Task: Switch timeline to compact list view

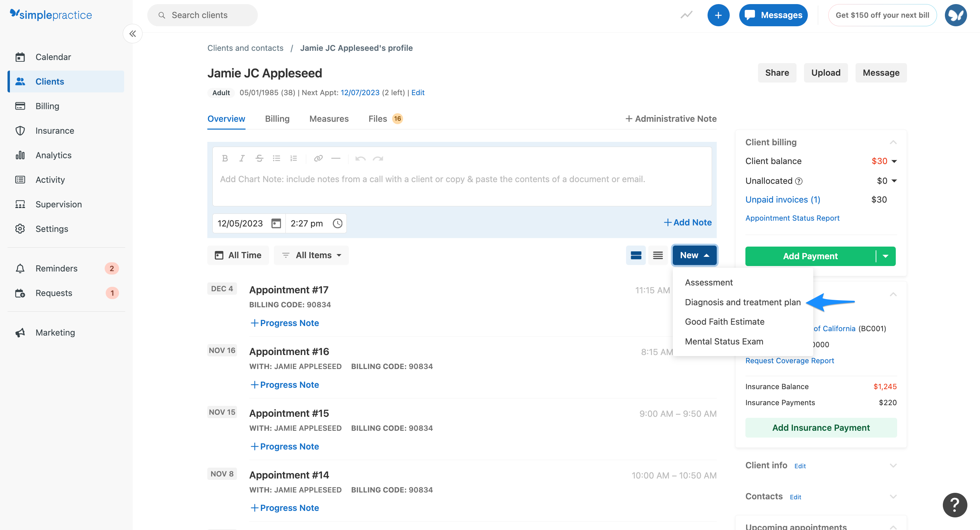Action: [x=658, y=255]
